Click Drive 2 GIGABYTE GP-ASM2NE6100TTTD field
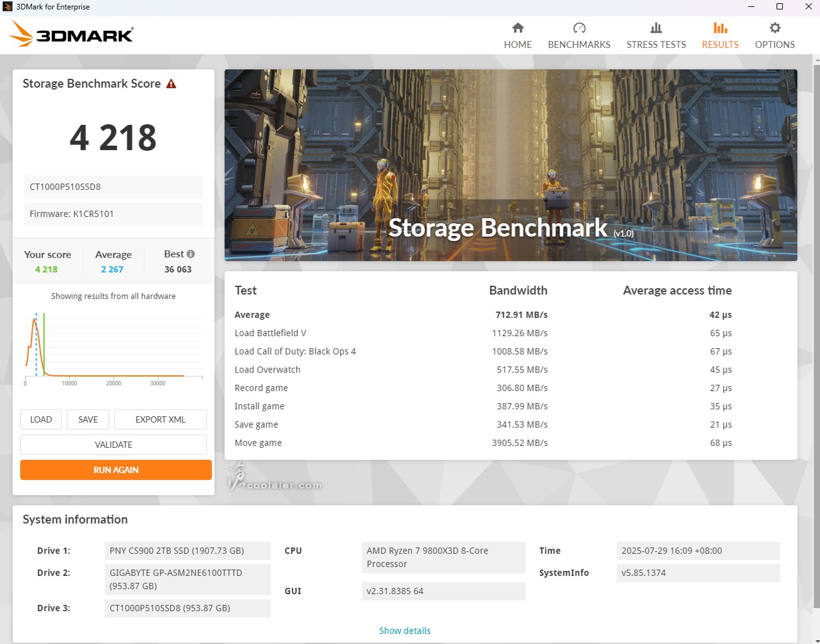The width and height of the screenshot is (820, 644). [x=187, y=579]
